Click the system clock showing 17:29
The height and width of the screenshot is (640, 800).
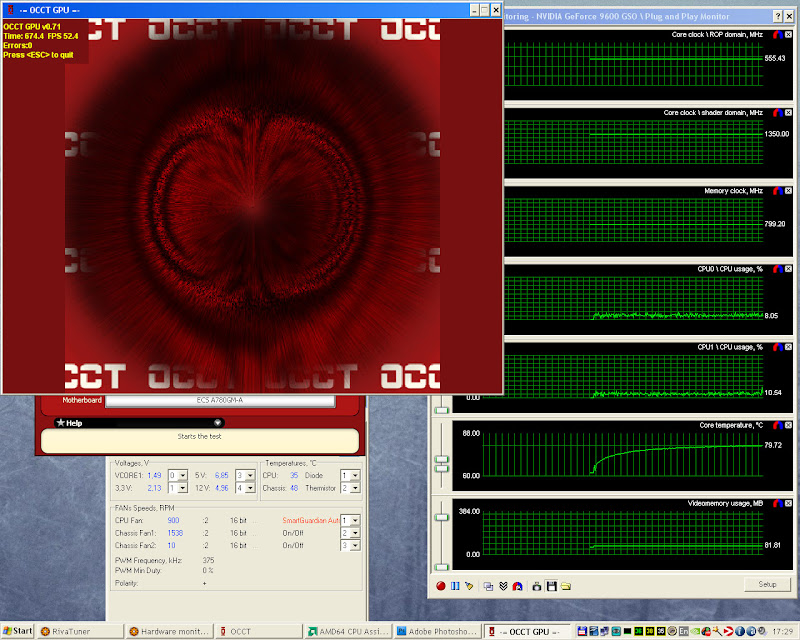pyautogui.click(x=783, y=632)
